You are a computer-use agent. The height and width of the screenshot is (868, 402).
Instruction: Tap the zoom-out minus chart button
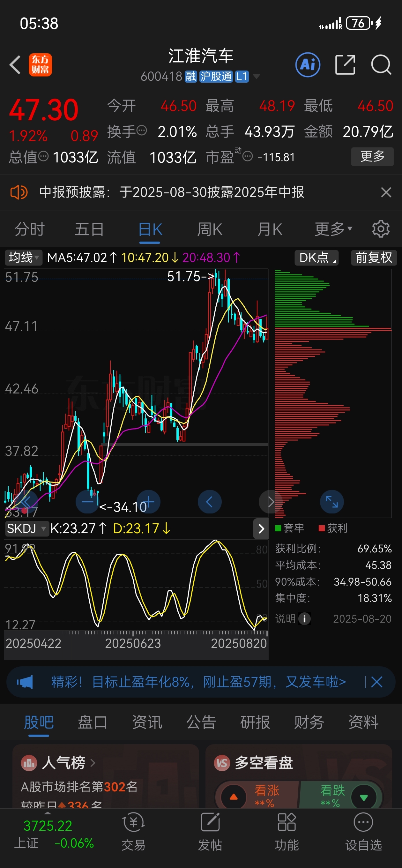coord(88,502)
